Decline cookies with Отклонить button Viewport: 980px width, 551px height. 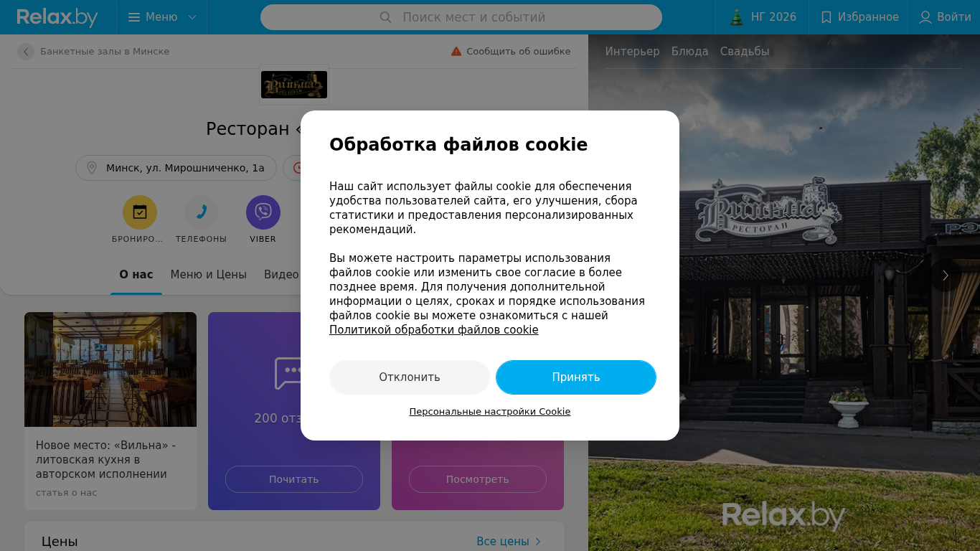point(410,377)
